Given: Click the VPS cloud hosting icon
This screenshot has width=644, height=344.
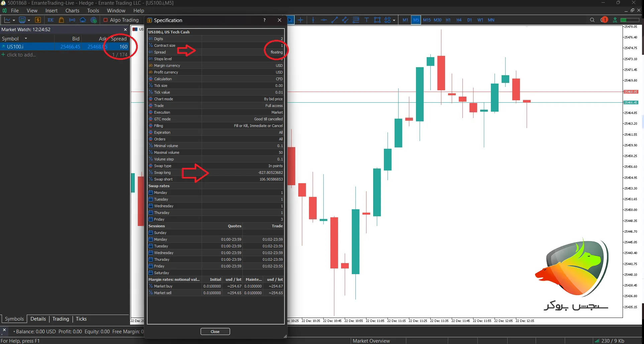Looking at the screenshot, I should [x=83, y=20].
